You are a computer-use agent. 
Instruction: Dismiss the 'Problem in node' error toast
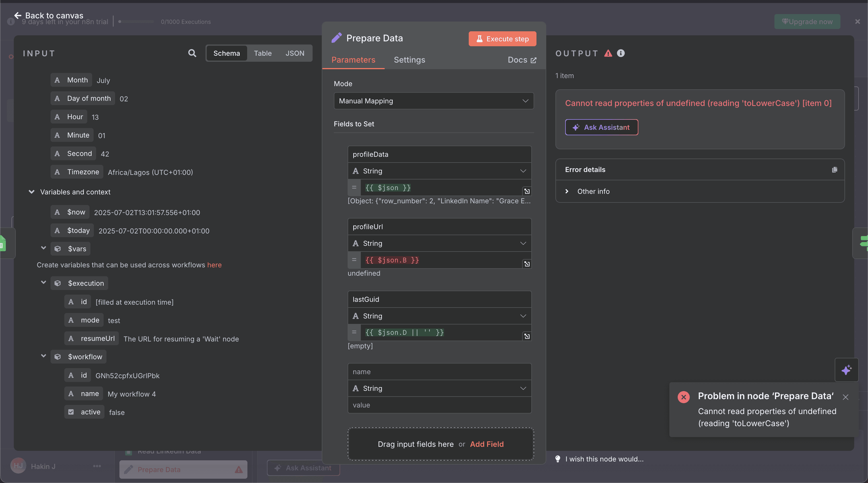point(845,397)
